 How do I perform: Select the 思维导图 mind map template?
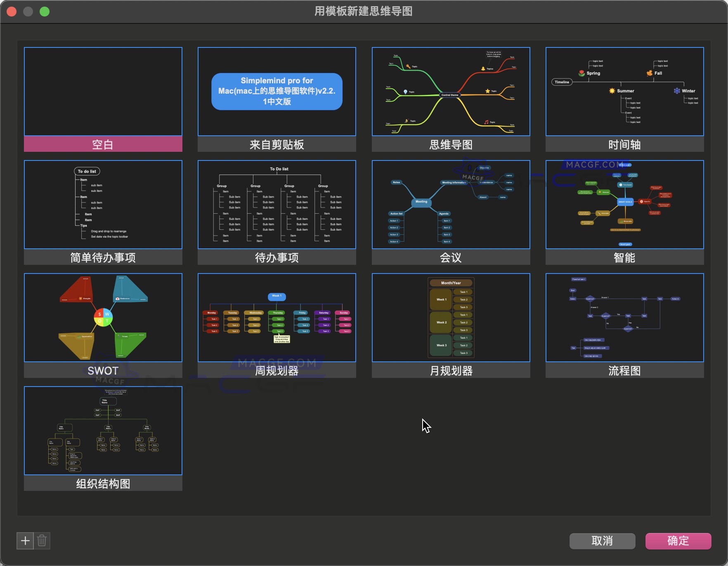pyautogui.click(x=450, y=92)
